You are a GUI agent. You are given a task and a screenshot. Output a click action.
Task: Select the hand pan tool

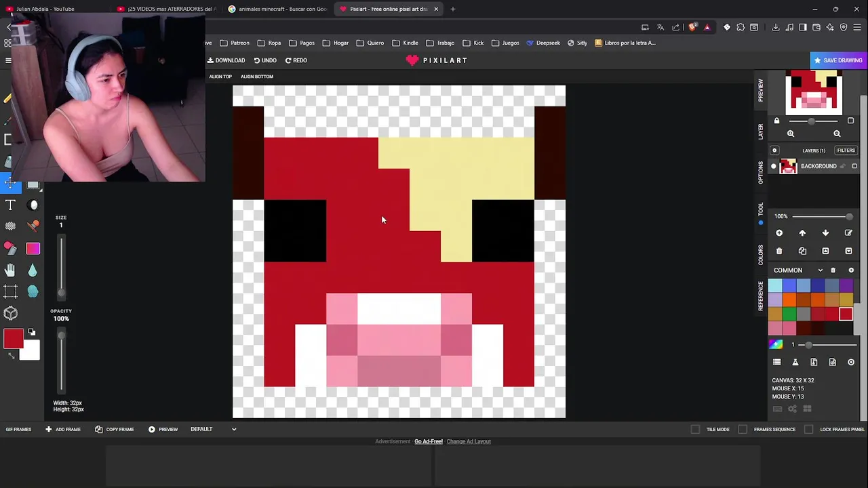pos(10,270)
